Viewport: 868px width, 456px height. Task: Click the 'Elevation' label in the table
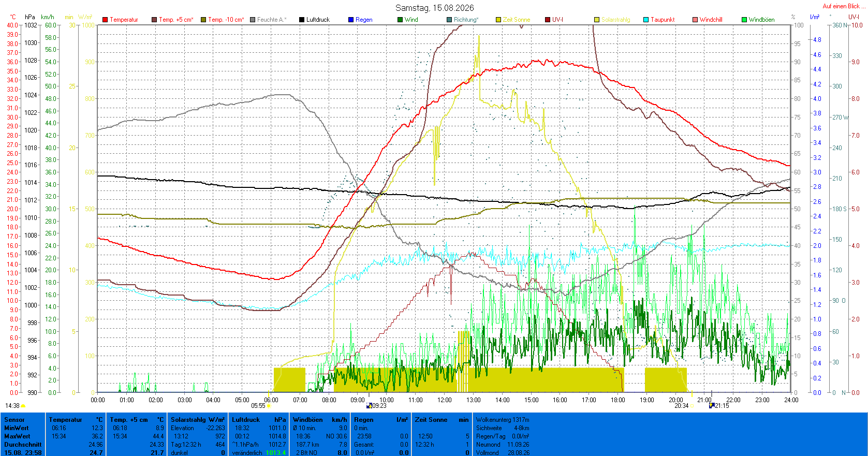pos(182,428)
